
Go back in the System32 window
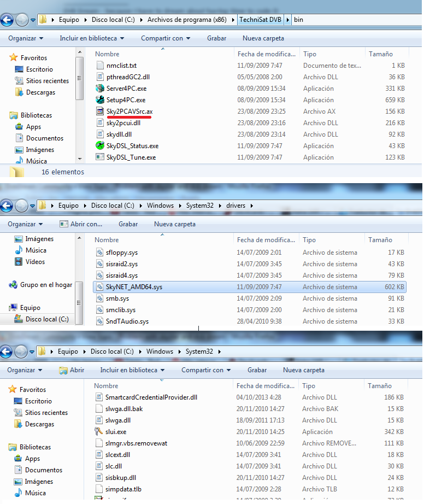pos(6,351)
